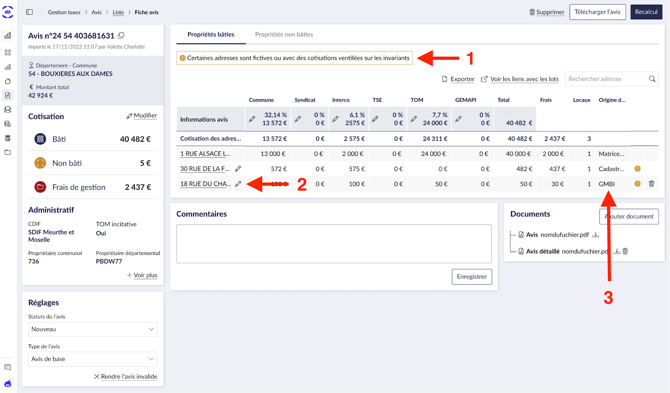Open the calculator icon in the sidebar

(8, 138)
